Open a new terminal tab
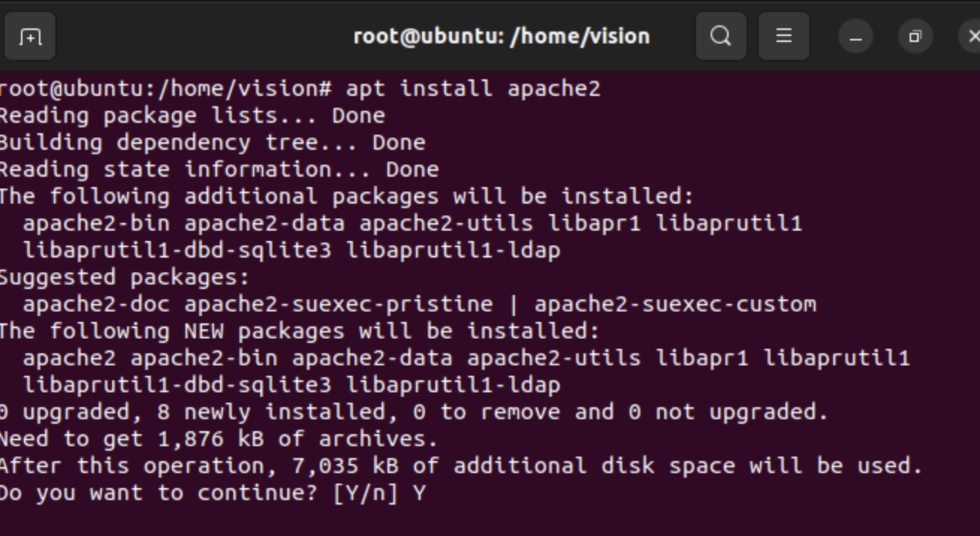The image size is (980, 536). pyautogui.click(x=29, y=36)
